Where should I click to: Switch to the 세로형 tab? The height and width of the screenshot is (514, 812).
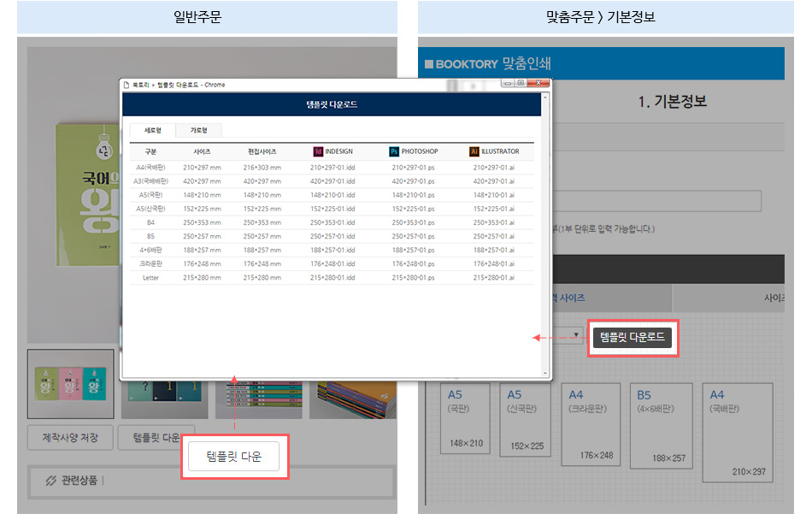click(152, 129)
